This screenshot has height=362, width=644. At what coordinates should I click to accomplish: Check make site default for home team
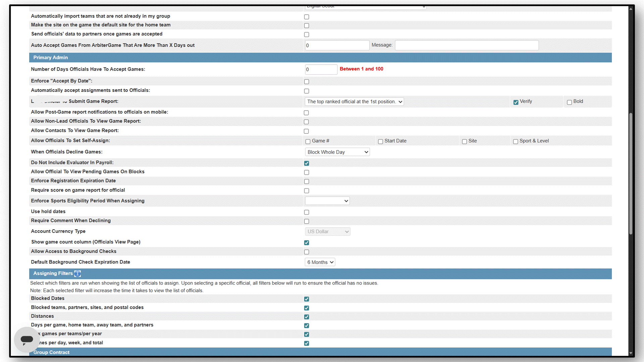click(307, 25)
